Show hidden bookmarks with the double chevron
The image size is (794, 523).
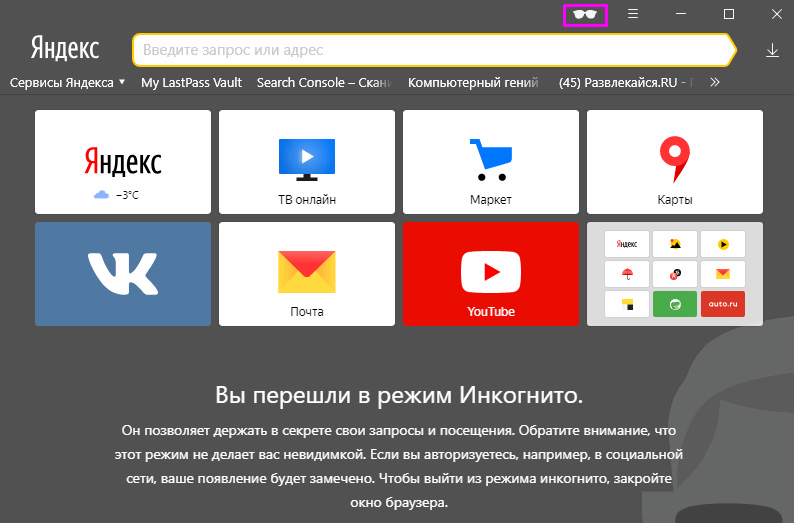click(x=714, y=82)
